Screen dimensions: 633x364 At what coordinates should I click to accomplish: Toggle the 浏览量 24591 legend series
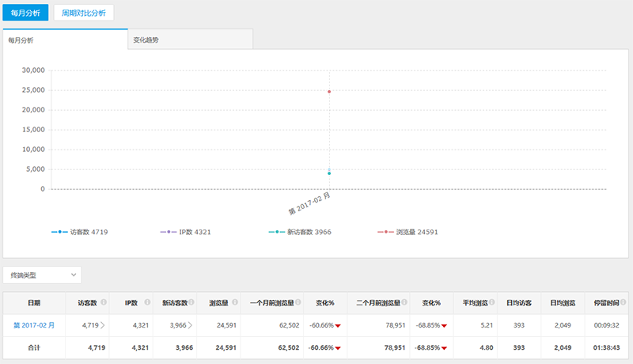[x=407, y=232]
